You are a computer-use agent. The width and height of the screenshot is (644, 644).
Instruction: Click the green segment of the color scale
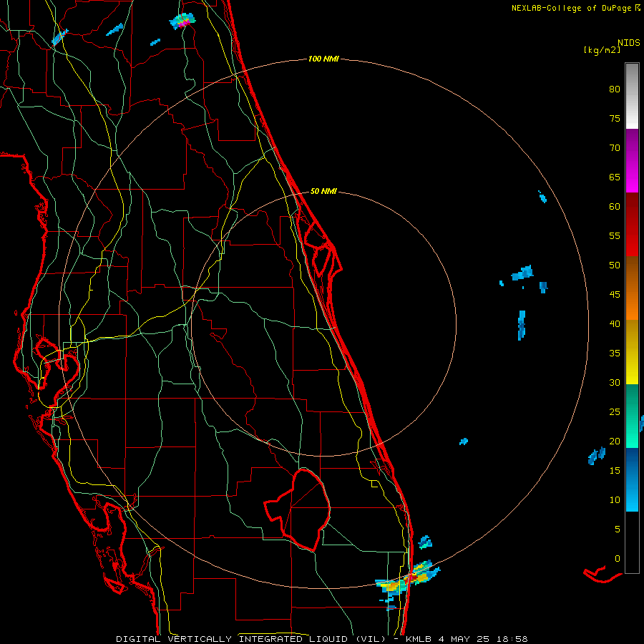tap(632, 416)
